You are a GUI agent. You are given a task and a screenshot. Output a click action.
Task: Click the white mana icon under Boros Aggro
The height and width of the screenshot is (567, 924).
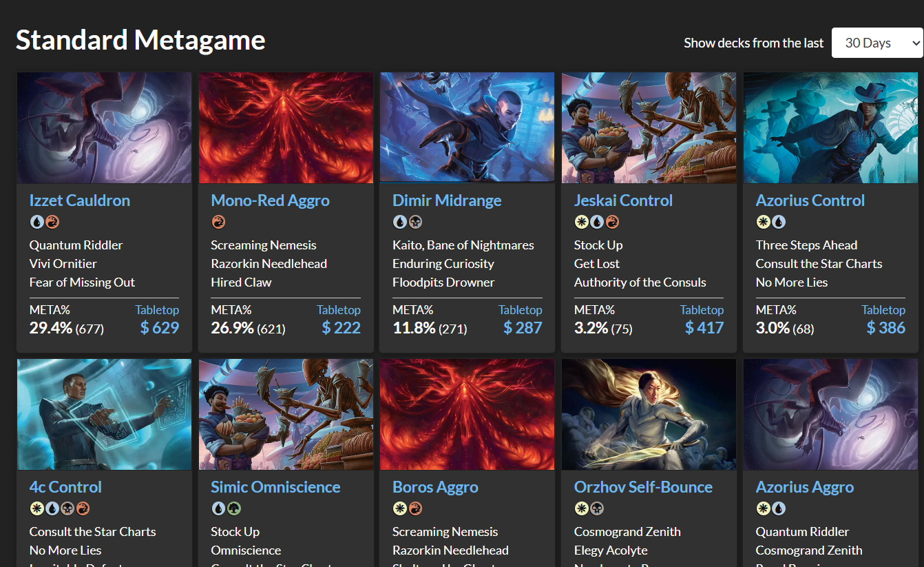coord(399,508)
